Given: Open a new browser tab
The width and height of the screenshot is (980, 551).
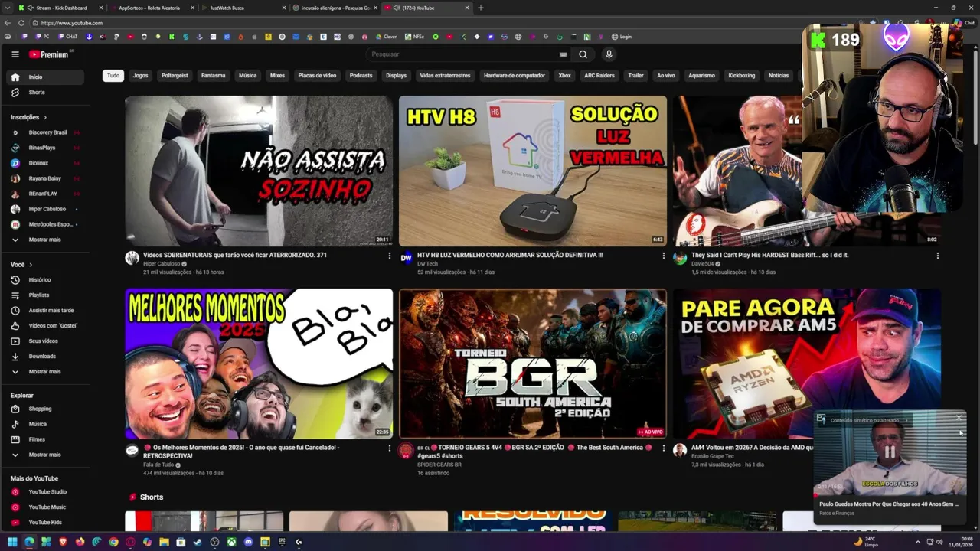Looking at the screenshot, I should pos(481,8).
